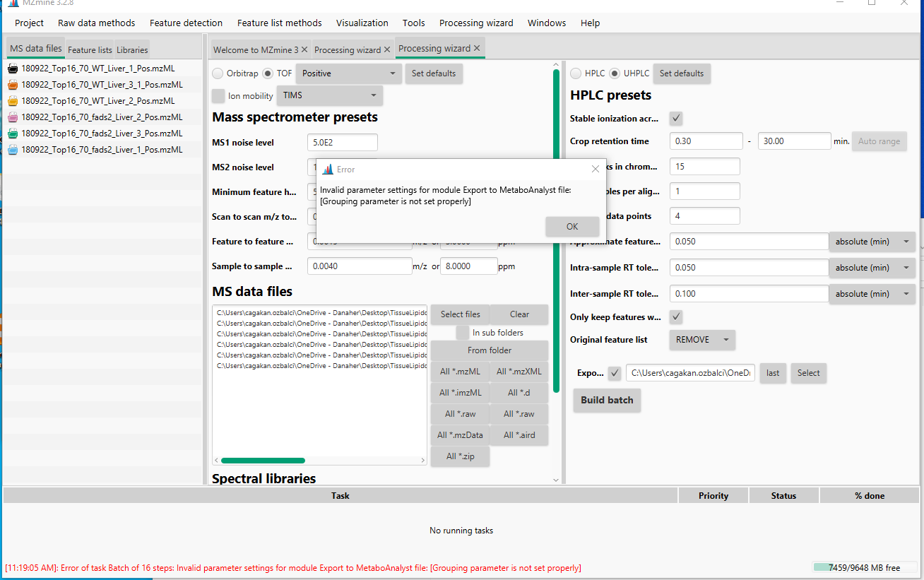Click the blue vial icon for fads2_Liver_1_Pos.mzML
The width and height of the screenshot is (924, 580).
point(12,149)
